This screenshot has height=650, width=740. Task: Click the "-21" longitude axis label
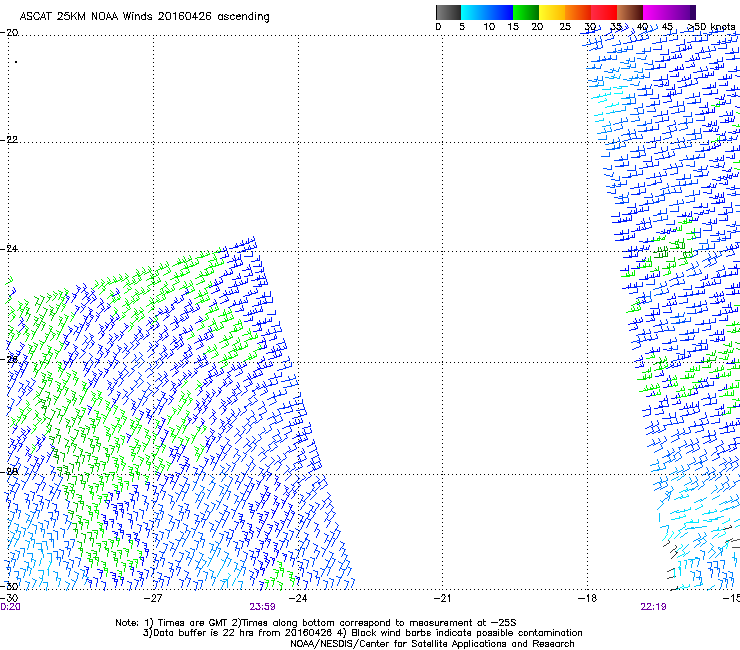[x=442, y=599]
